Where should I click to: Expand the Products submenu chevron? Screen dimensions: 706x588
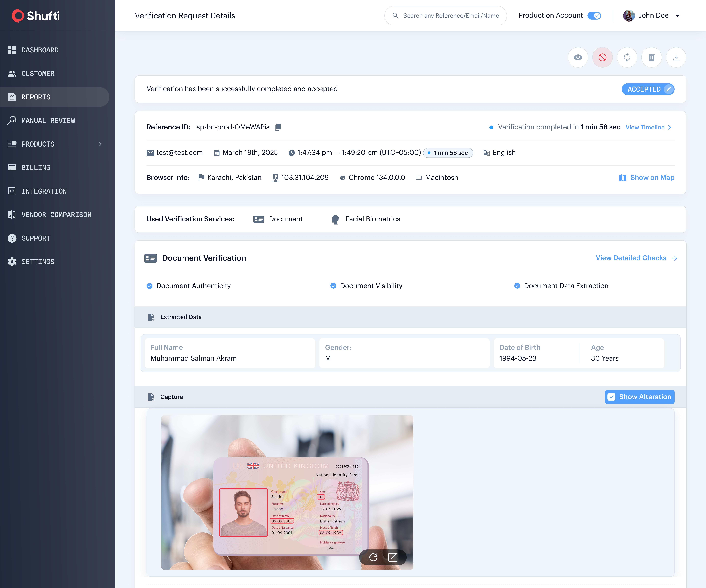[x=100, y=144]
